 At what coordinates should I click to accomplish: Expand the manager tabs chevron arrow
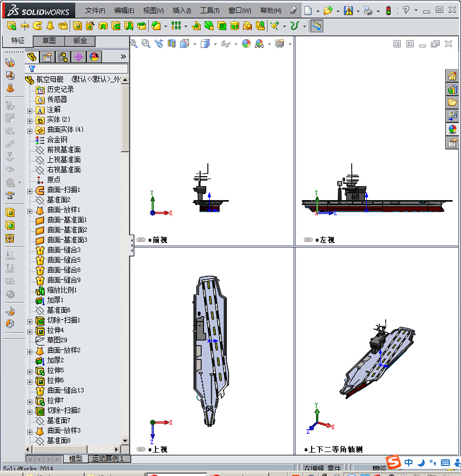123,57
